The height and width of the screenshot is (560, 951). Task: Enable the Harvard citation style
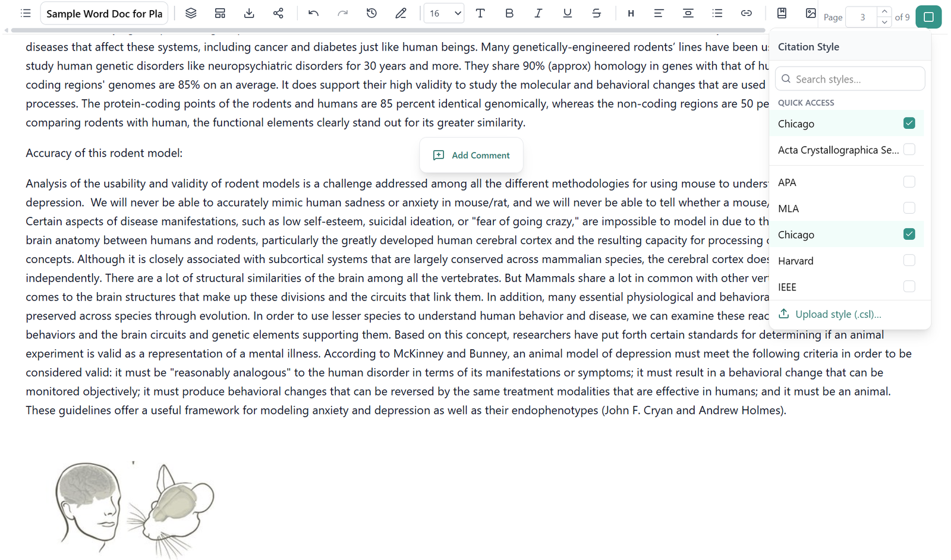point(909,260)
